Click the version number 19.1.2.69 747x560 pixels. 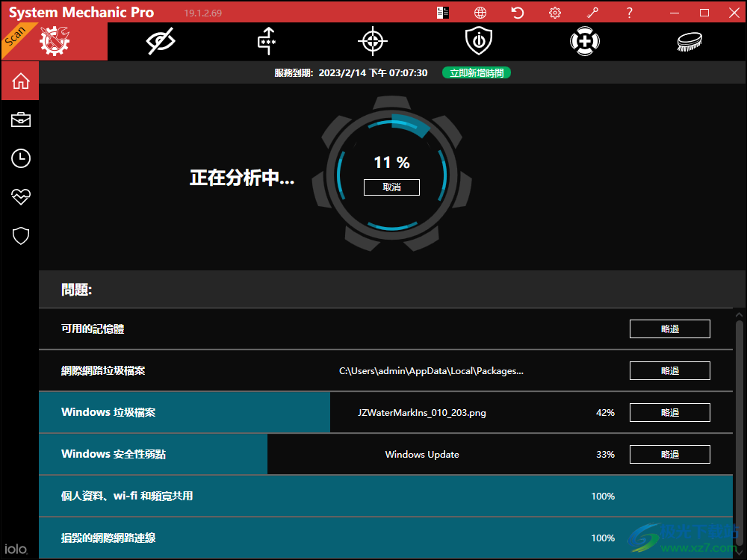pos(203,13)
